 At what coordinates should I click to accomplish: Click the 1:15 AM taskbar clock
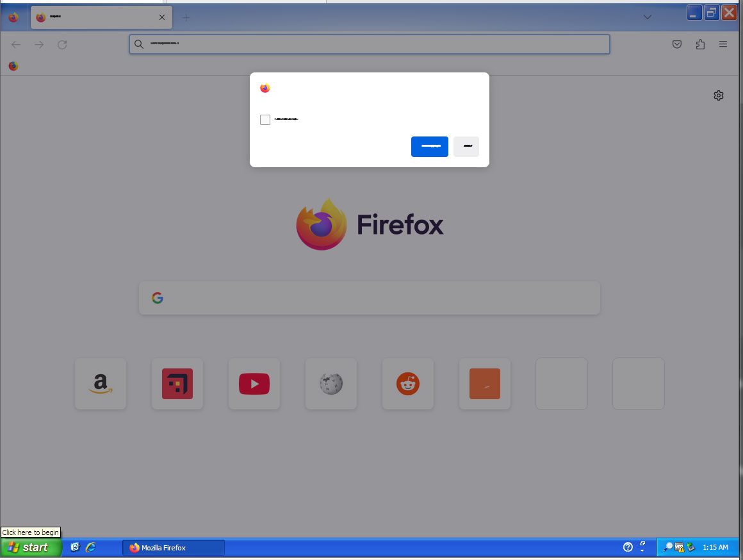715,548
